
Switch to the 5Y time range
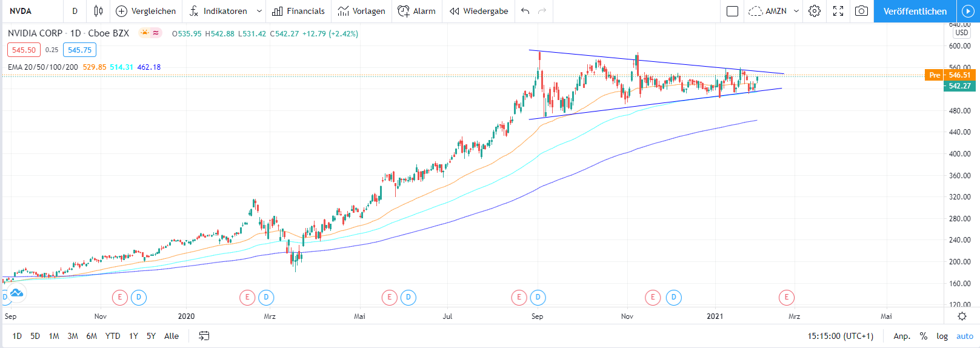[151, 336]
